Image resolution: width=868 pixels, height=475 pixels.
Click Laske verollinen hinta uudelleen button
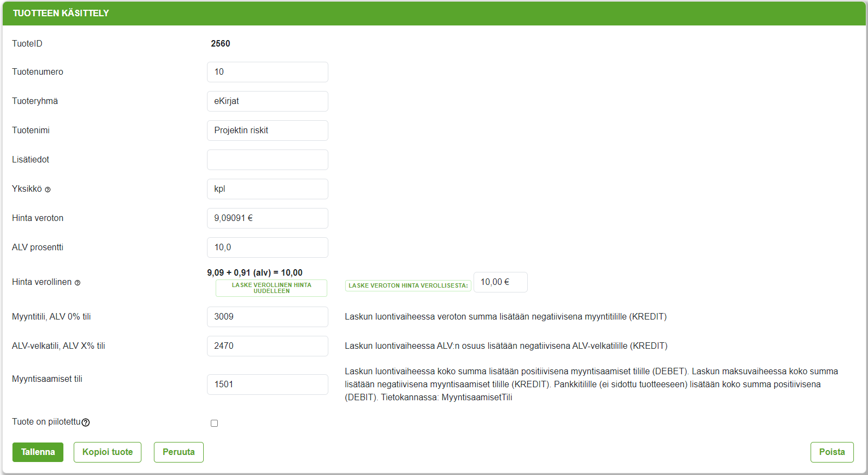tap(271, 288)
